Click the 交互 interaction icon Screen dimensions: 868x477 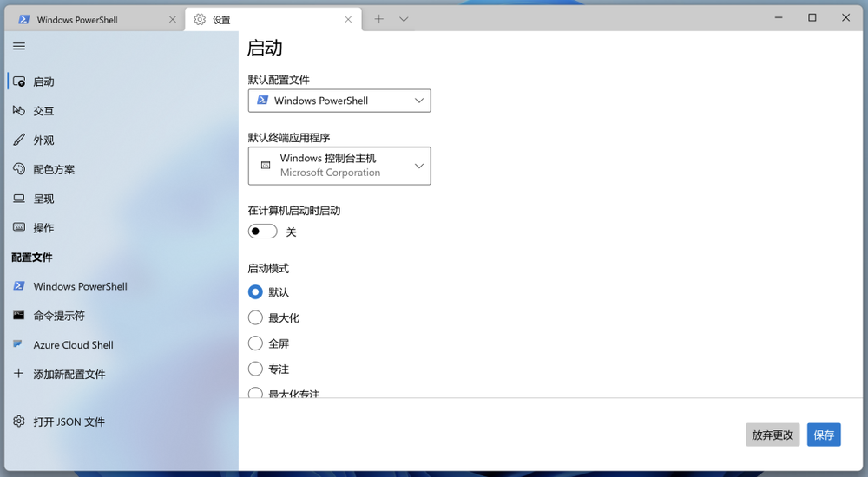[x=19, y=111]
